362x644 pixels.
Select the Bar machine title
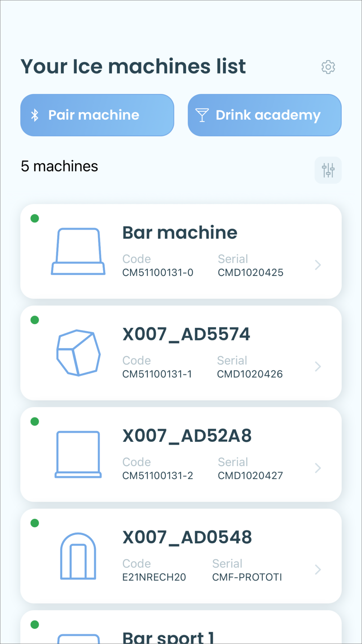coord(180,233)
